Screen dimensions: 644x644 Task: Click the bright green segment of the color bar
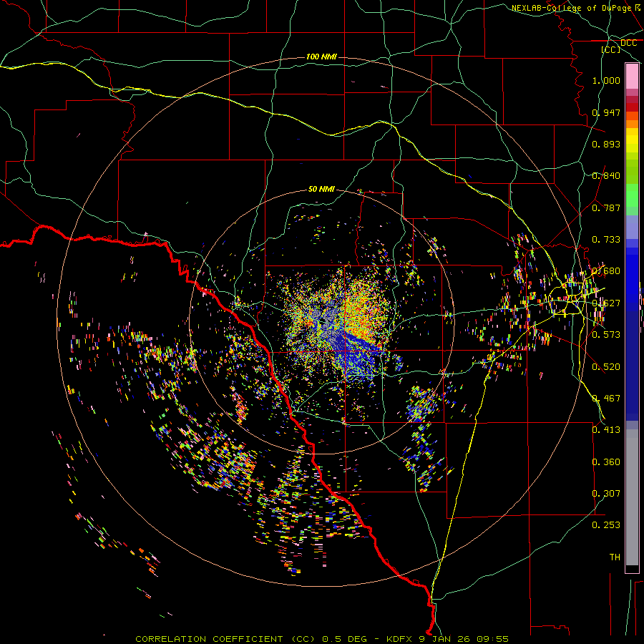pos(632,195)
